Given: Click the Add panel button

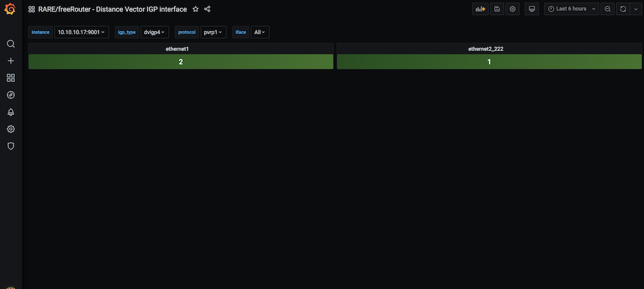Looking at the screenshot, I should click(480, 9).
